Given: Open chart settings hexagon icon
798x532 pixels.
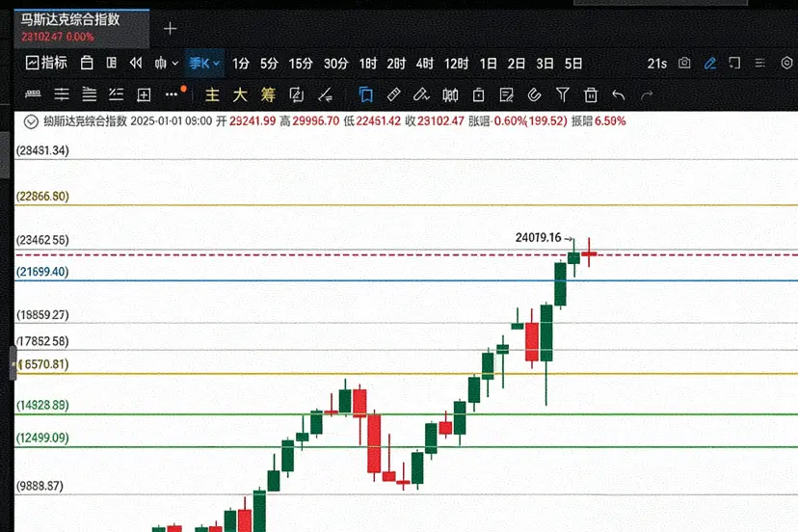Looking at the screenshot, I should coord(786,64).
